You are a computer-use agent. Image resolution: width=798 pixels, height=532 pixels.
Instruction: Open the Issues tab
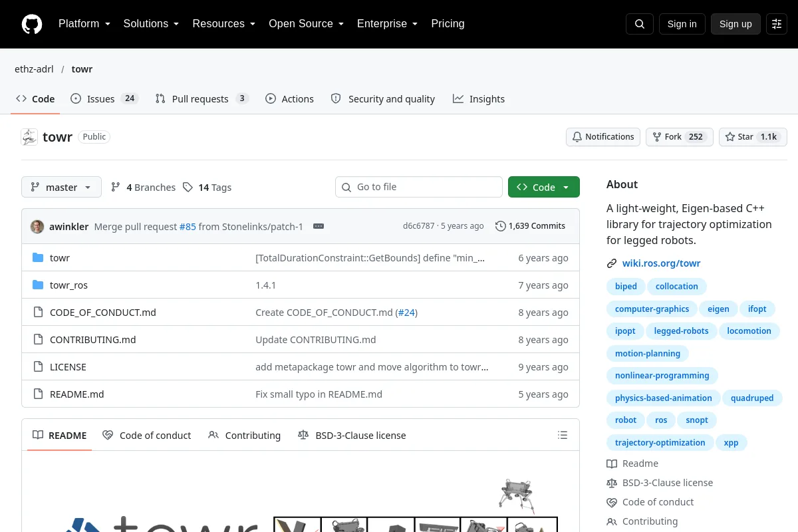(x=104, y=99)
